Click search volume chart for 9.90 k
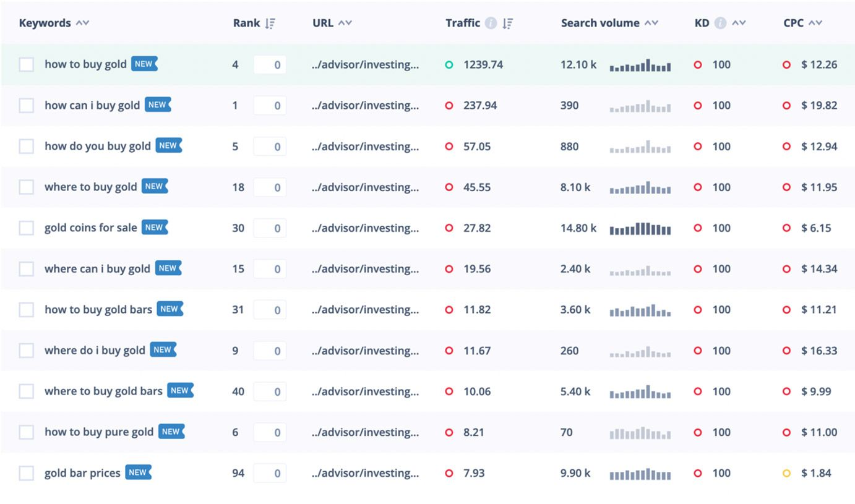The width and height of the screenshot is (855, 504). point(640,474)
